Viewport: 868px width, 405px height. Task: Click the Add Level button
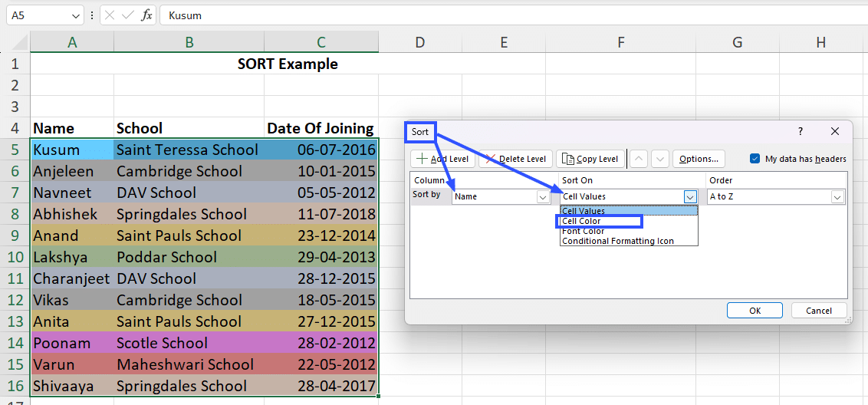[x=442, y=159]
